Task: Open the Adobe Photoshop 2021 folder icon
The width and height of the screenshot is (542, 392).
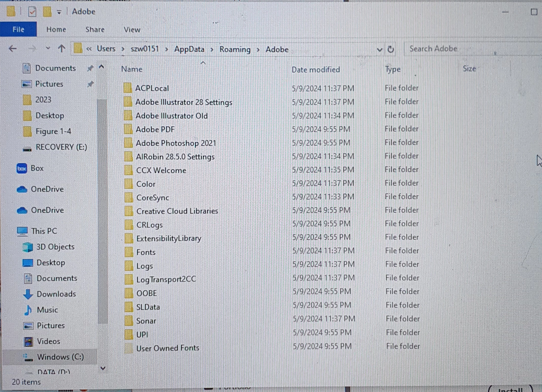Action: pyautogui.click(x=128, y=143)
